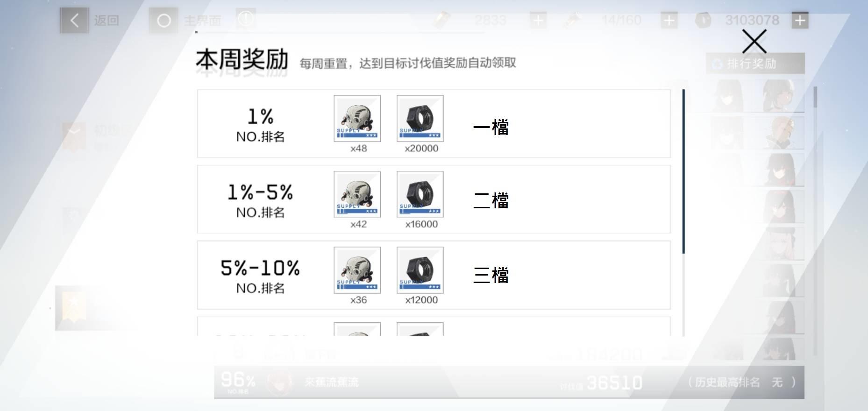Click the x16000 reward quantity
868x411 pixels.
point(421,224)
